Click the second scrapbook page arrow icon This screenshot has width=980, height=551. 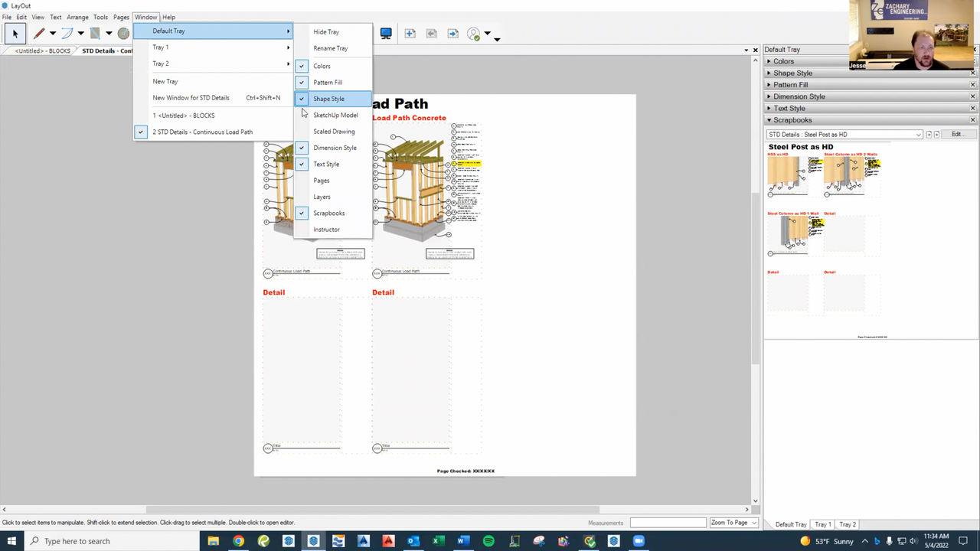[x=936, y=135]
